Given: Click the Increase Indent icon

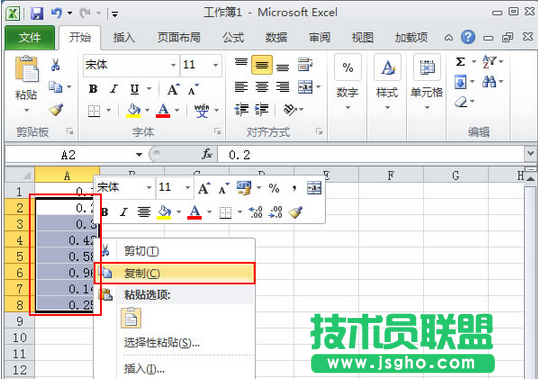Looking at the screenshot, I should click(262, 109).
